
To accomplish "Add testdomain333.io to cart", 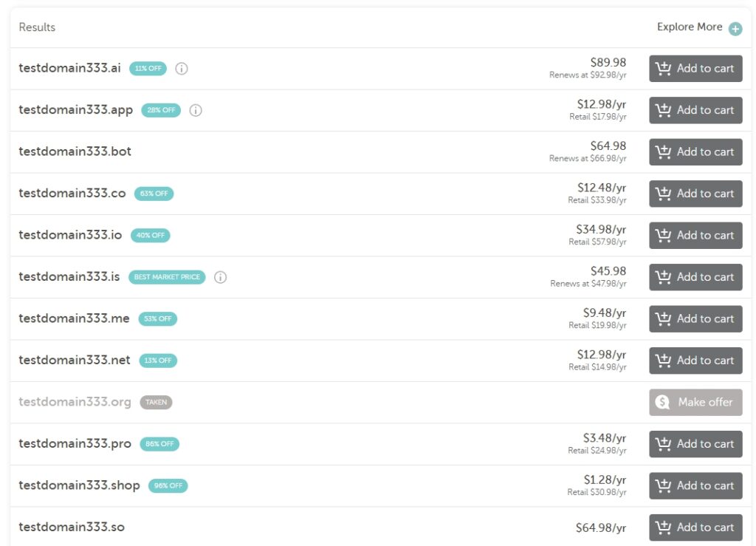I will coord(695,236).
